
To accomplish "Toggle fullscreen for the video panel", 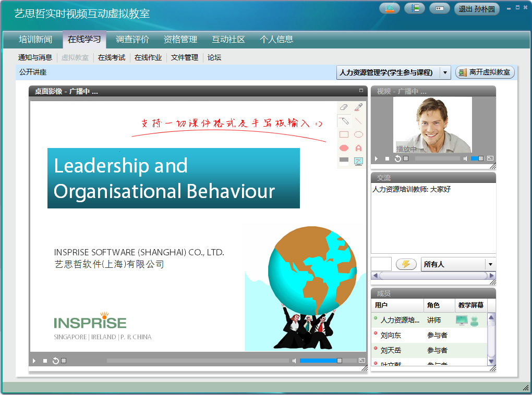I will (490, 158).
